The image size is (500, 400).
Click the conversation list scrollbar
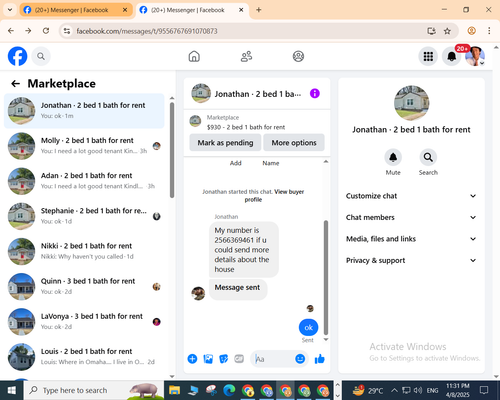point(172,150)
